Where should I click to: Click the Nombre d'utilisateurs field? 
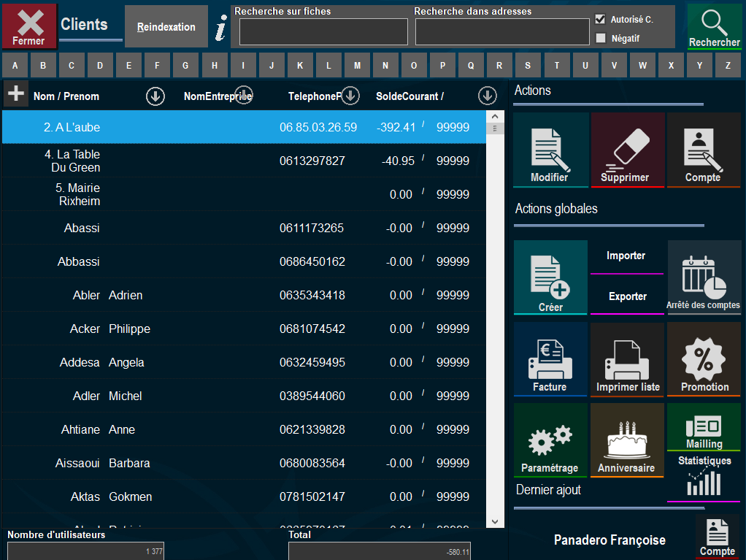(x=85, y=551)
